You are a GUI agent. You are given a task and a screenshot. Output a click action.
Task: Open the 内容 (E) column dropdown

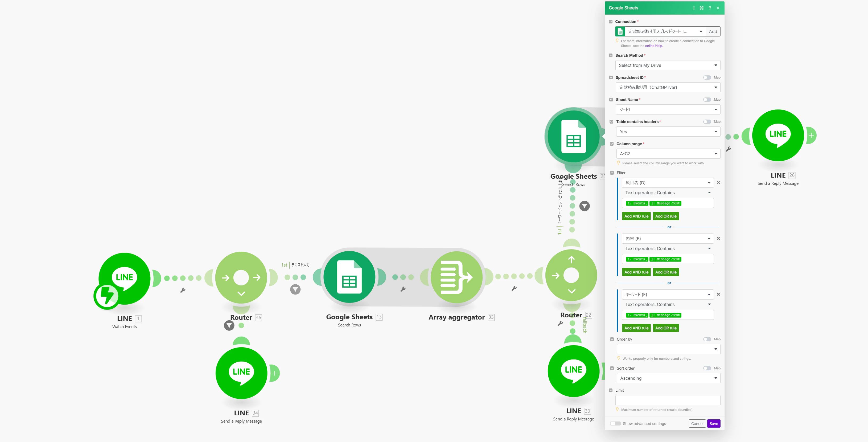(668, 238)
